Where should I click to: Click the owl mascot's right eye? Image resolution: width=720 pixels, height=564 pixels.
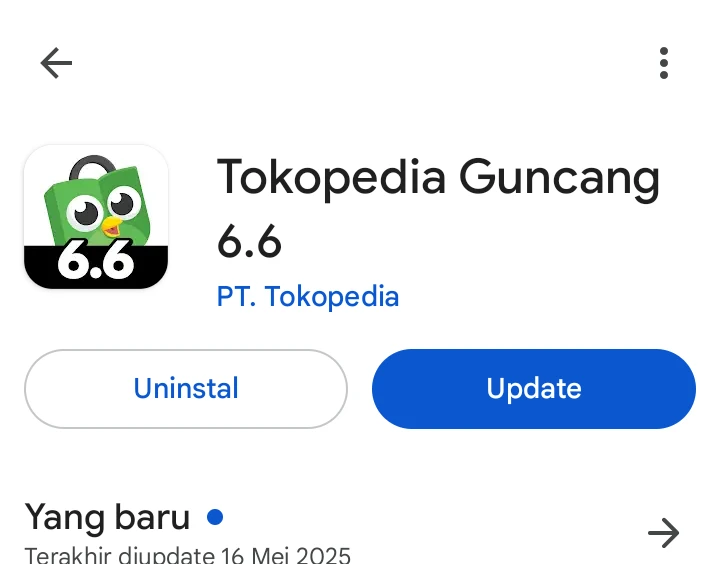click(x=124, y=203)
